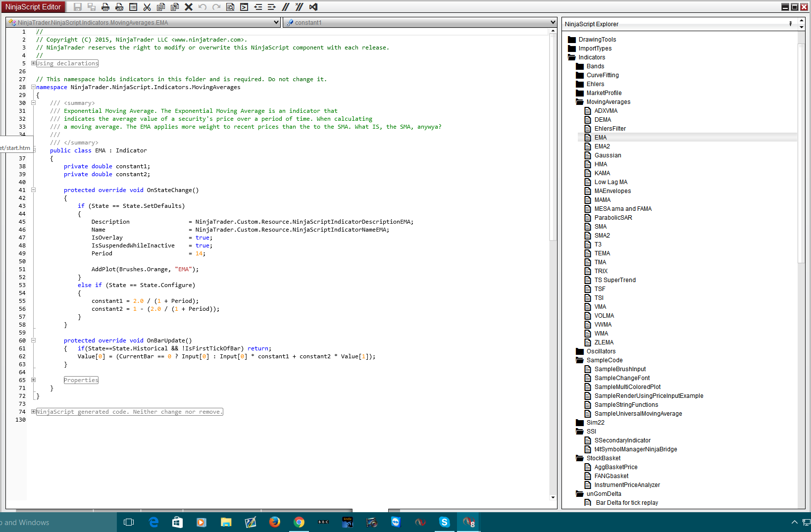Click the editor scrollbar down arrow
Screen dimensions: 811x532
553,497
